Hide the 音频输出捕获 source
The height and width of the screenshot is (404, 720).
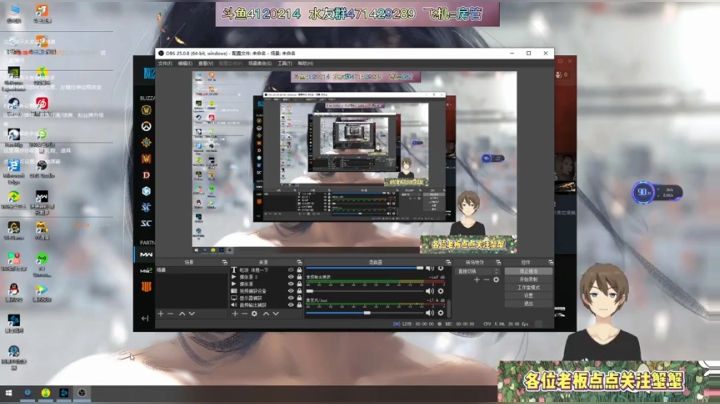pyautogui.click(x=291, y=304)
